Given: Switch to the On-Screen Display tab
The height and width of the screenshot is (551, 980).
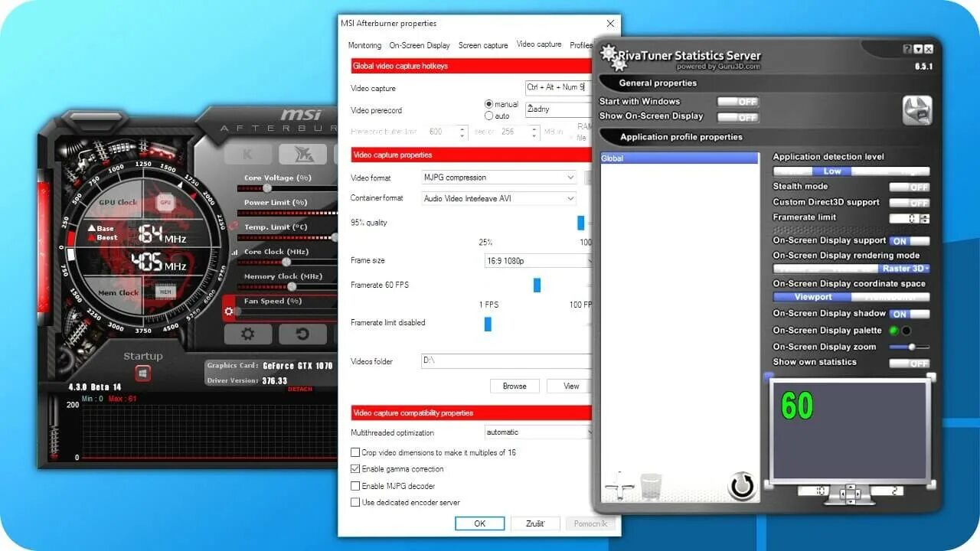Looking at the screenshot, I should click(x=420, y=45).
